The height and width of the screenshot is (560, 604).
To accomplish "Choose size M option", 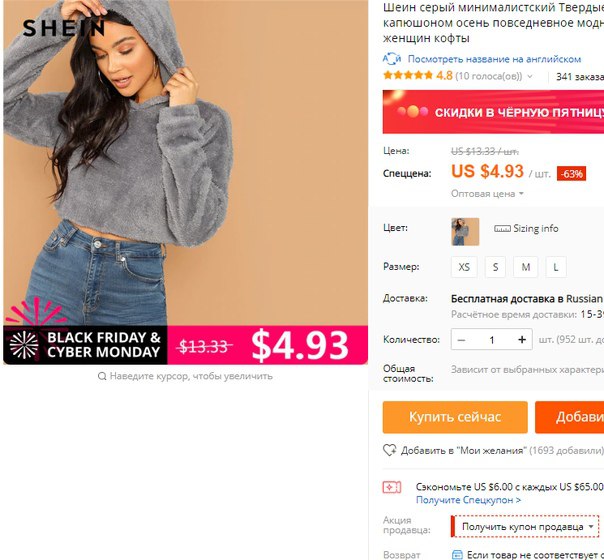I will click(x=525, y=267).
